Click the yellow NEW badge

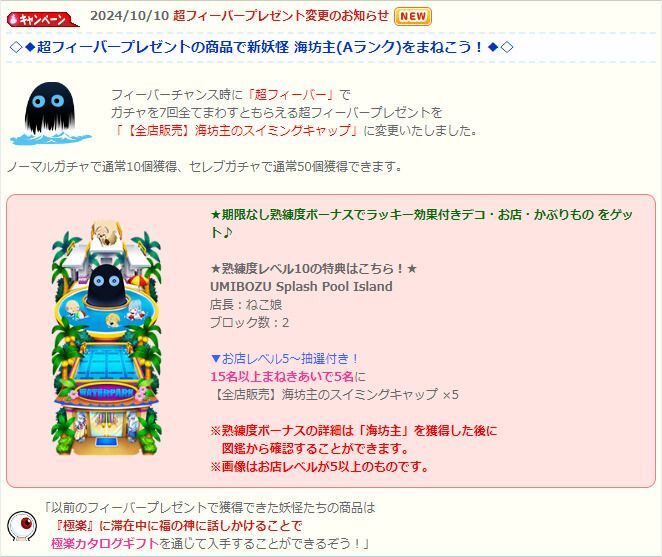(412, 16)
